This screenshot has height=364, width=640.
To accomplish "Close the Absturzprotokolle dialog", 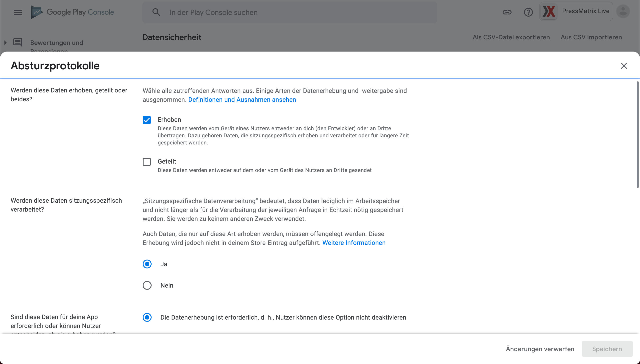I will [624, 66].
